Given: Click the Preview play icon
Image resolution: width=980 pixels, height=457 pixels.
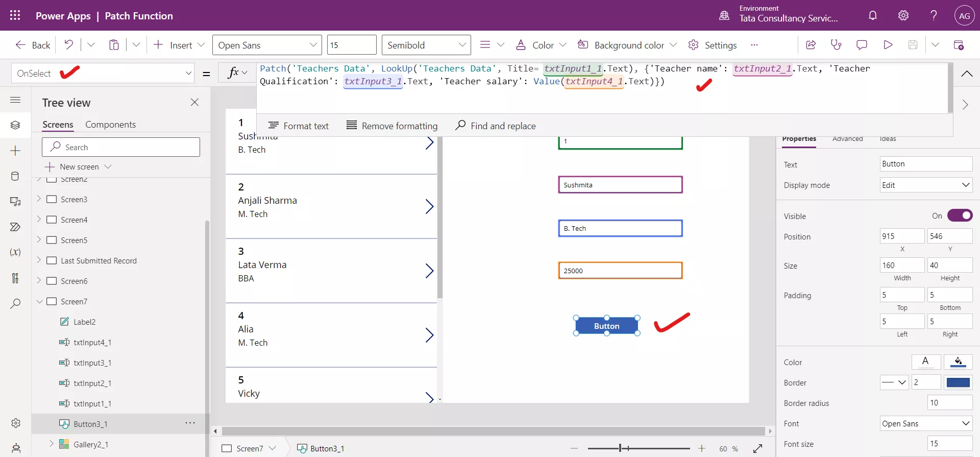Looking at the screenshot, I should click(888, 45).
